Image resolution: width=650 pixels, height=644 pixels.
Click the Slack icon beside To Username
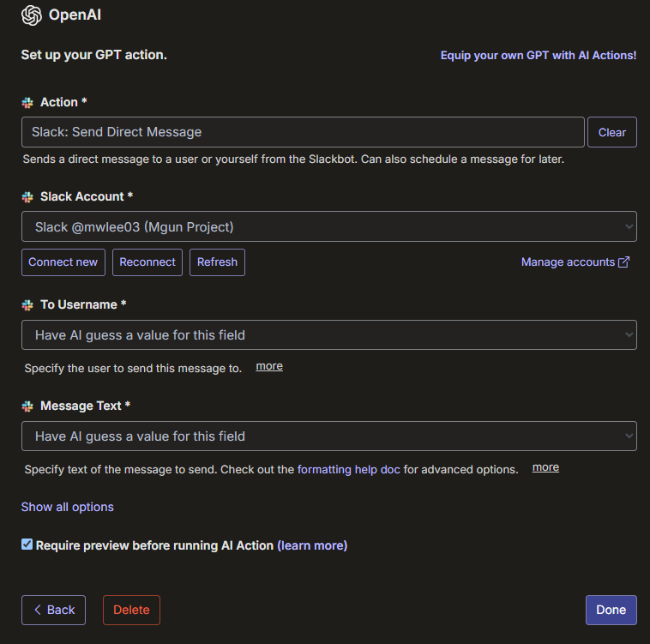coord(27,305)
